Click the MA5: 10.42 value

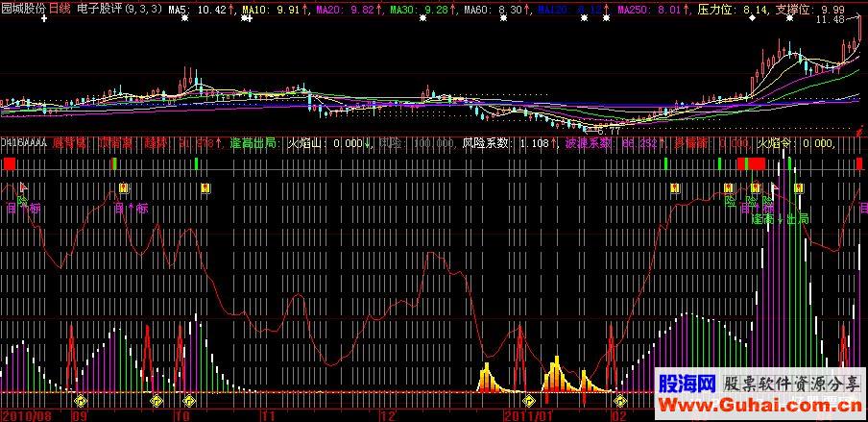click(197, 10)
